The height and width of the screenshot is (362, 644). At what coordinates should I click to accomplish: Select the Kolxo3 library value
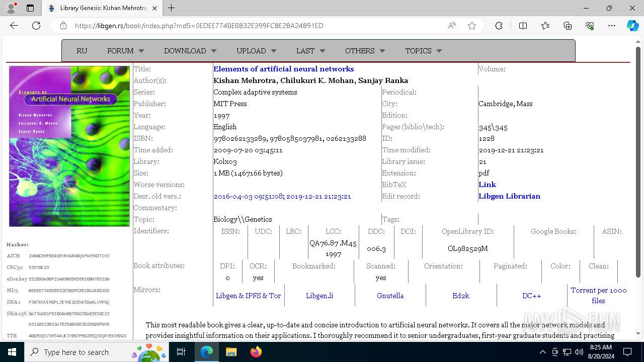click(225, 161)
